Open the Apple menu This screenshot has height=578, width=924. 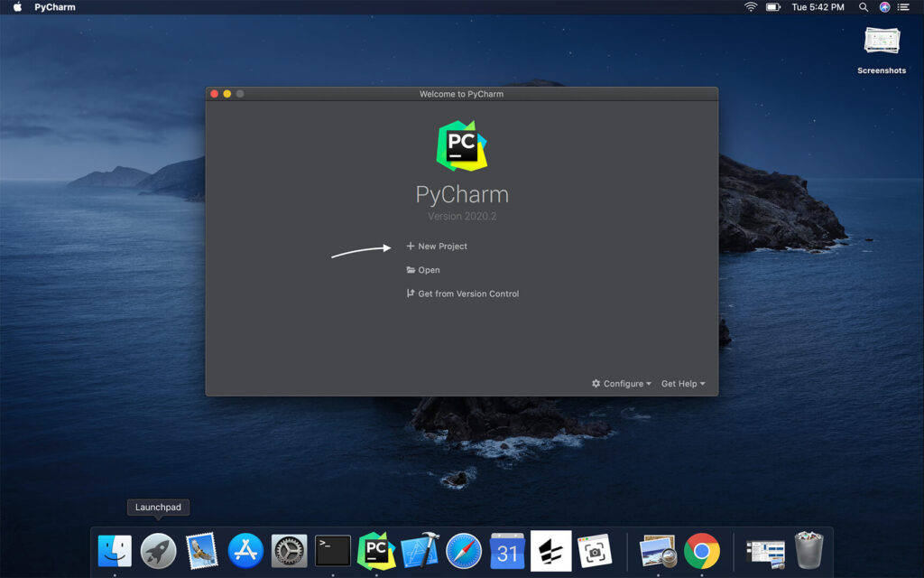tap(18, 7)
